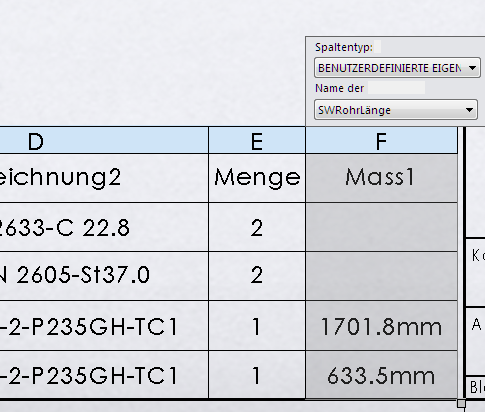
Task: Select the cell containing 2605-St37.0
Action: [104, 276]
